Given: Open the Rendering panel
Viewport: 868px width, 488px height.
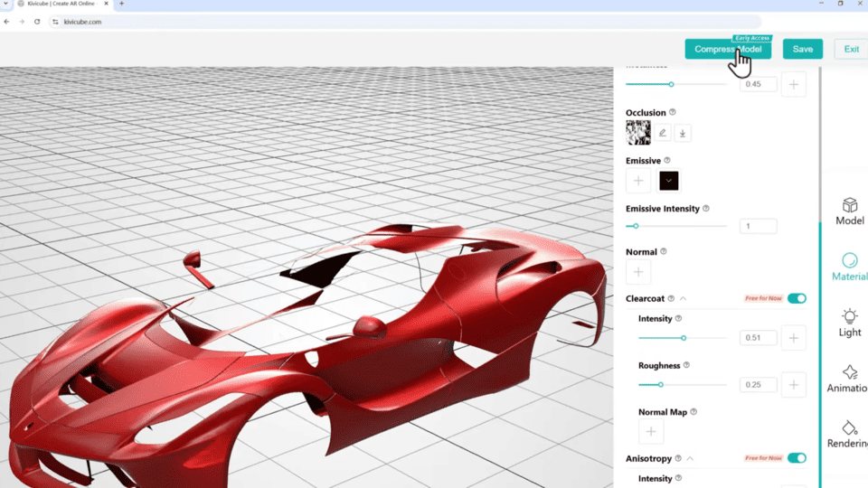Looking at the screenshot, I should pos(847,435).
